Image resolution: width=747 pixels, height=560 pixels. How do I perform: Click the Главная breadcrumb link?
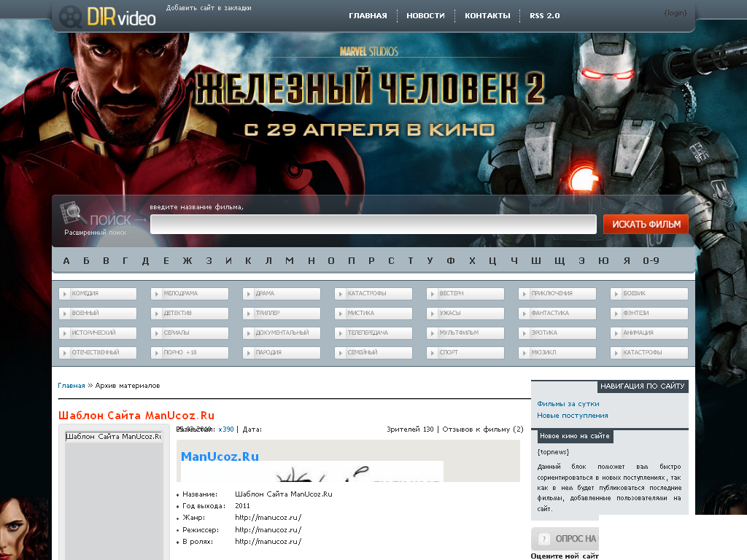coord(71,386)
